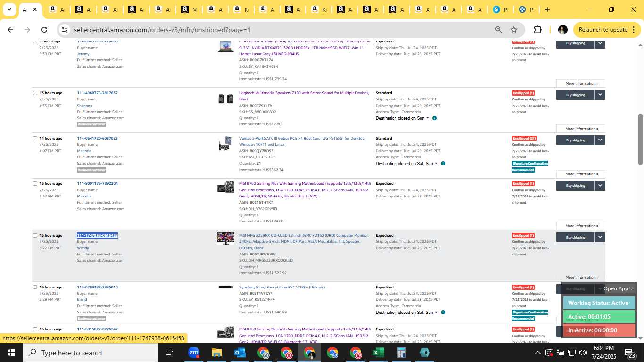Click the zoom magnifier icon in address bar
This screenshot has height=362, width=644.
498,30
